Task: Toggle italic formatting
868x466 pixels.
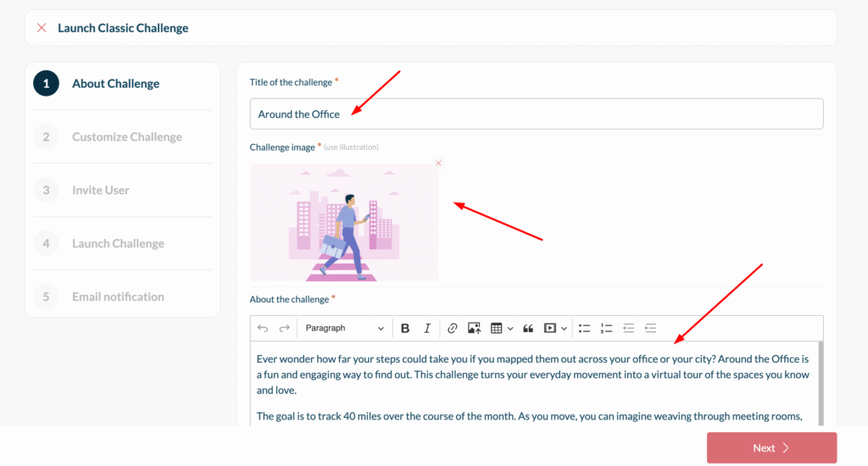Action: (x=427, y=328)
